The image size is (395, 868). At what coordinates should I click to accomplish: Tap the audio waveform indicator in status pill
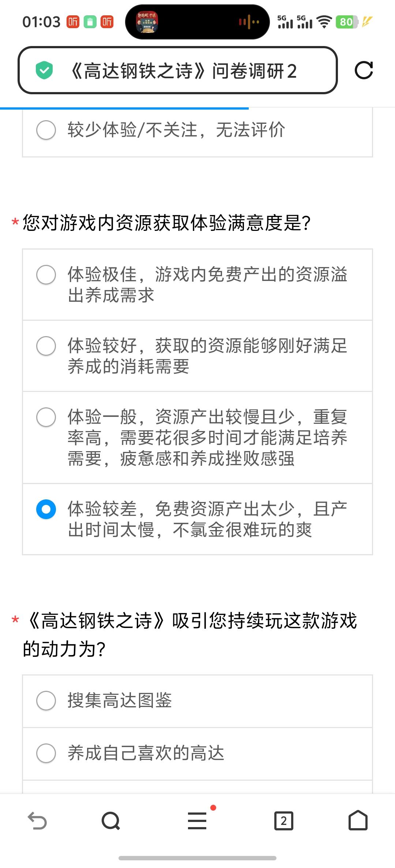[x=249, y=22]
